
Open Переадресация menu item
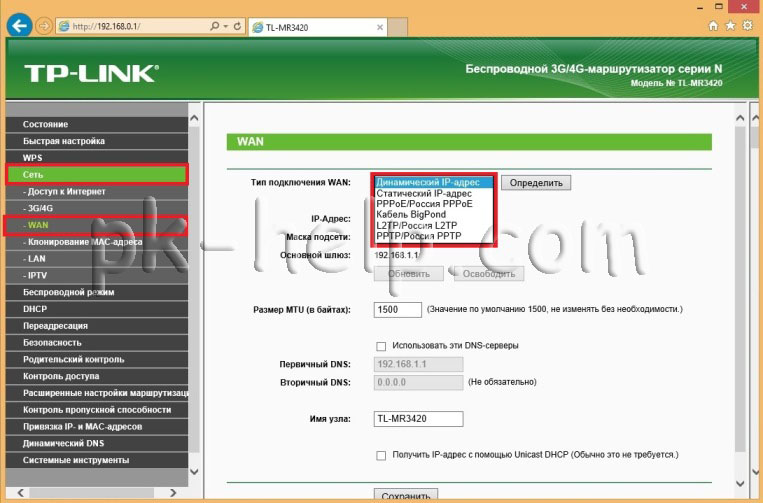(97, 326)
